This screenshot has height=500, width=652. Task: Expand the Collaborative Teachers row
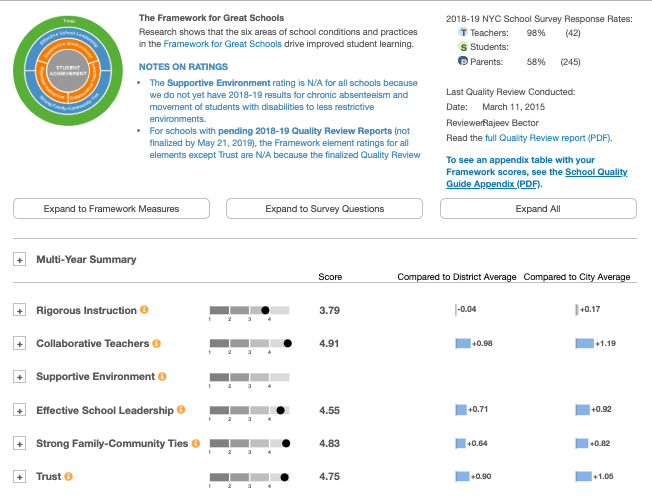pyautogui.click(x=19, y=343)
